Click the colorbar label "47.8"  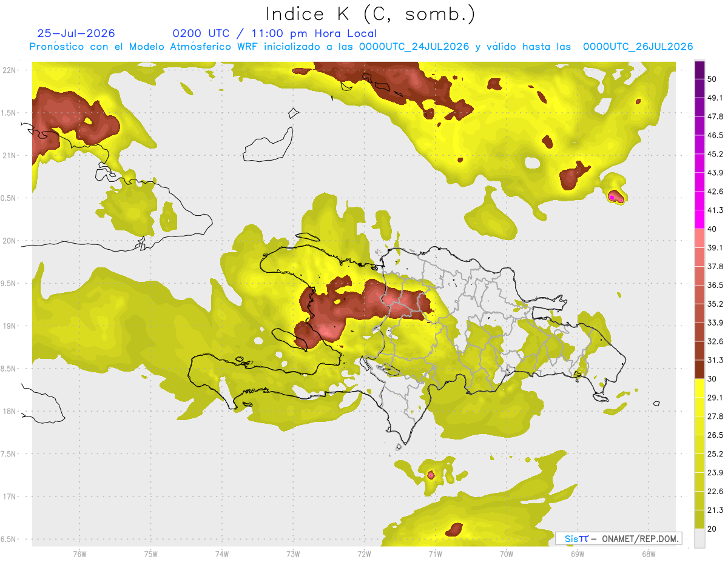click(715, 116)
